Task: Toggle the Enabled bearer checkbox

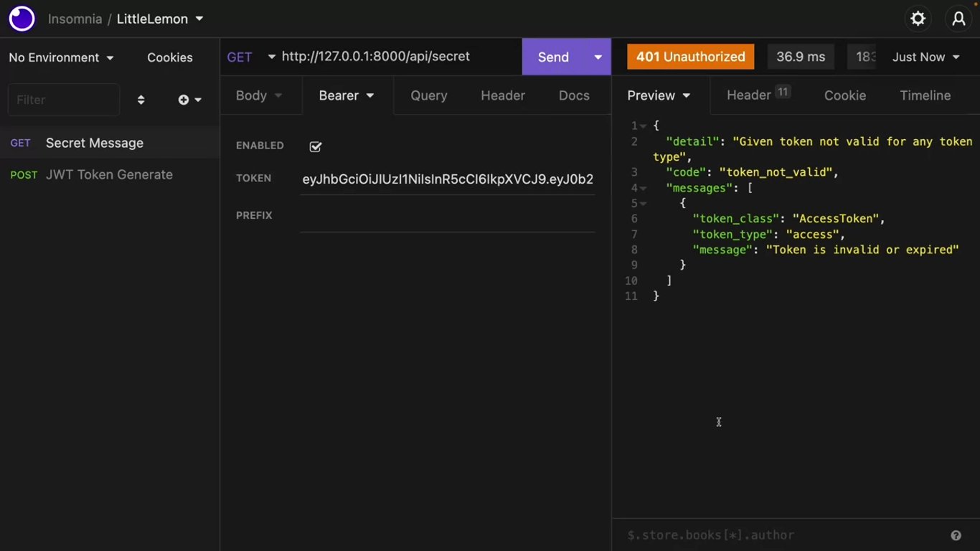Action: 316,146
